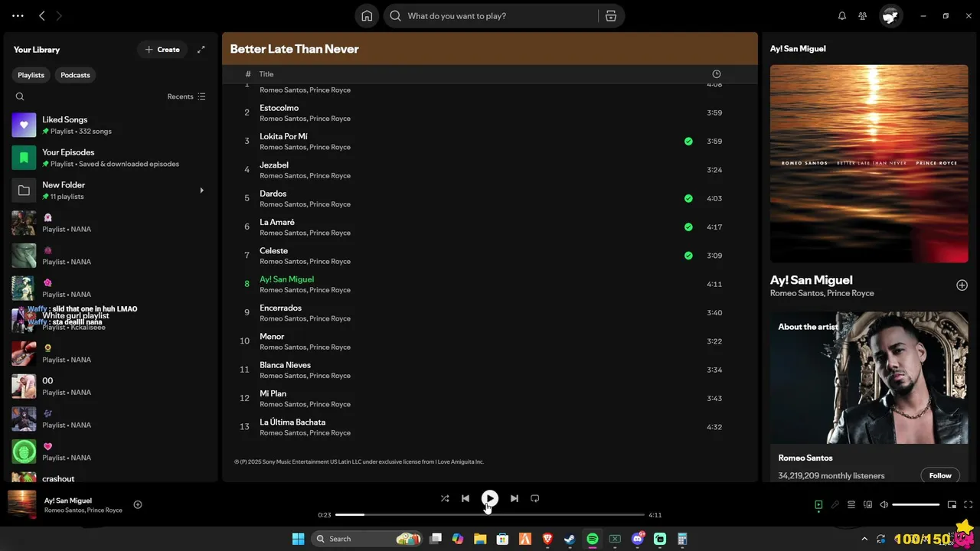Go to the Spotify home screen
This screenshot has width=980, height=551.
367,16
